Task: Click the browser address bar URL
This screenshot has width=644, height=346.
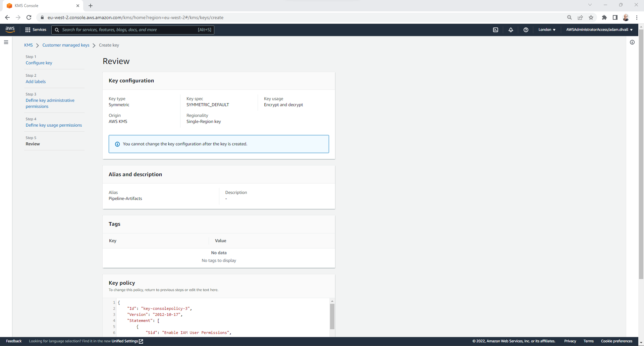Action: (136, 17)
